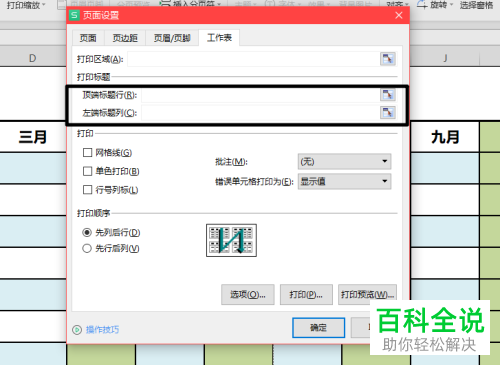Click the left title columns range selector icon
The image size is (500, 365).
click(388, 112)
